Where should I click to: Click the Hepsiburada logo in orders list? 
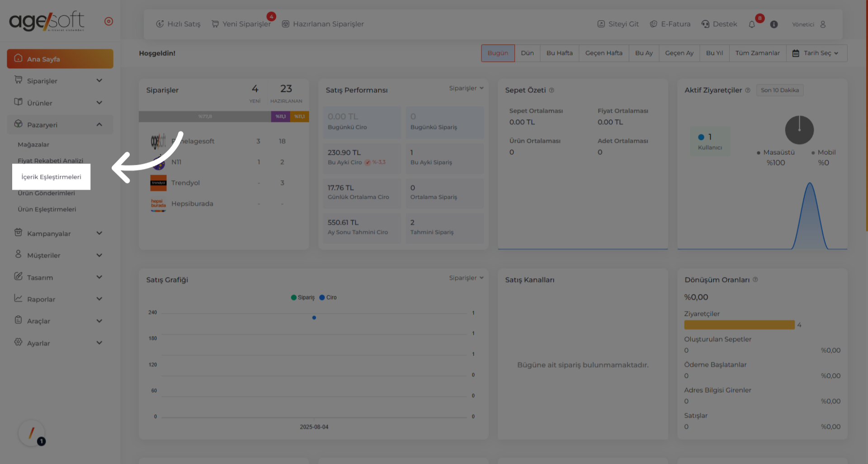tap(158, 204)
